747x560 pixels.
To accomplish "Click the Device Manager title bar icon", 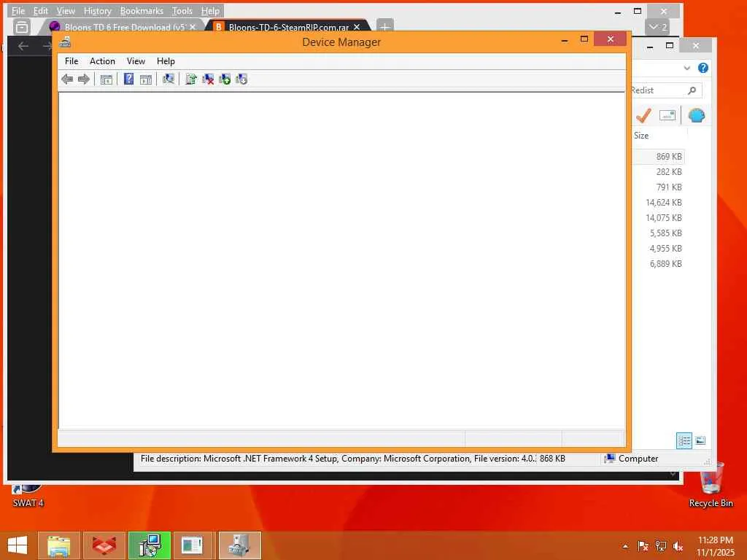I will pos(65,42).
